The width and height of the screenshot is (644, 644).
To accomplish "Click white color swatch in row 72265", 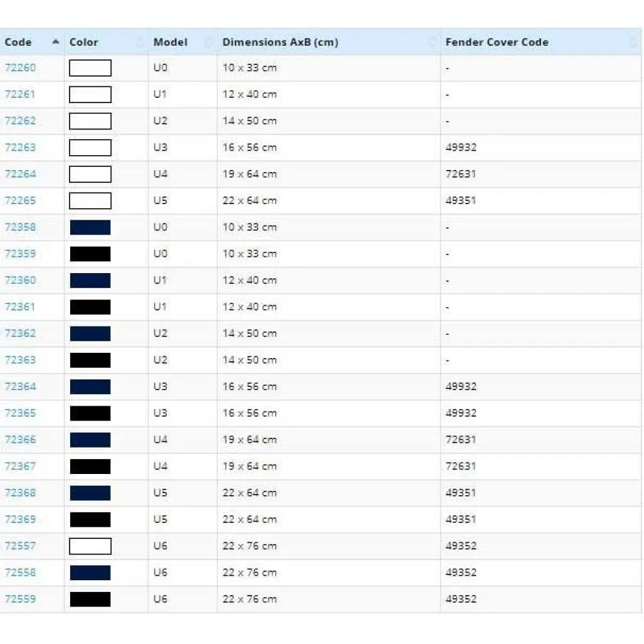I will click(x=90, y=201).
